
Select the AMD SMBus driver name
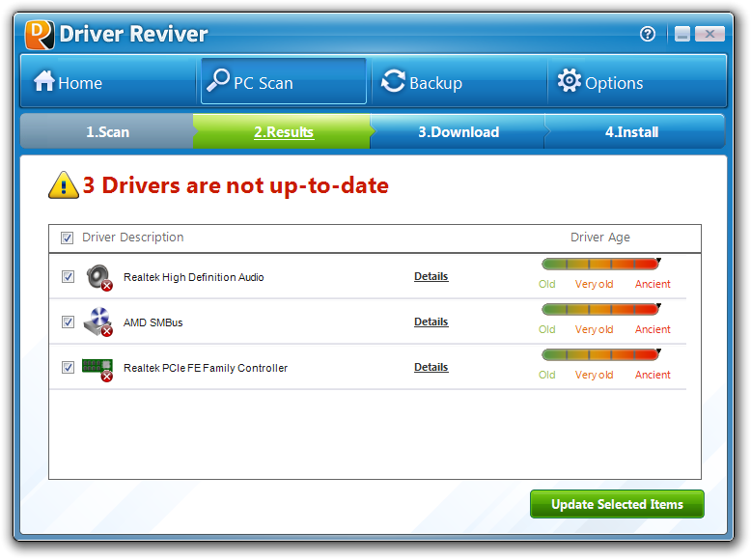[x=153, y=322]
